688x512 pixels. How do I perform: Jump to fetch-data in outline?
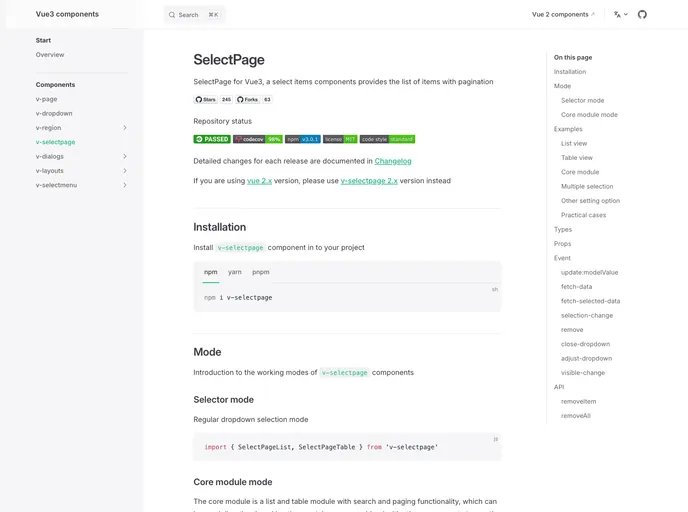coord(576,286)
